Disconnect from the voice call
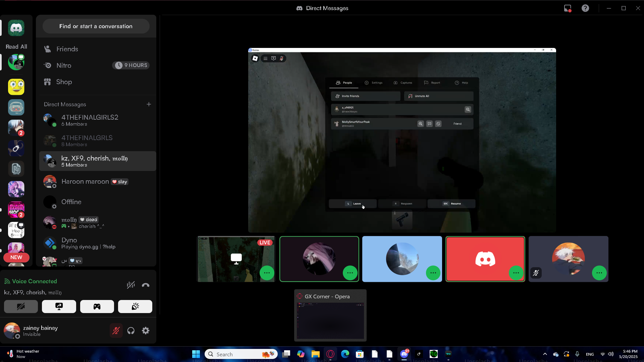The image size is (644, 362). [146, 285]
